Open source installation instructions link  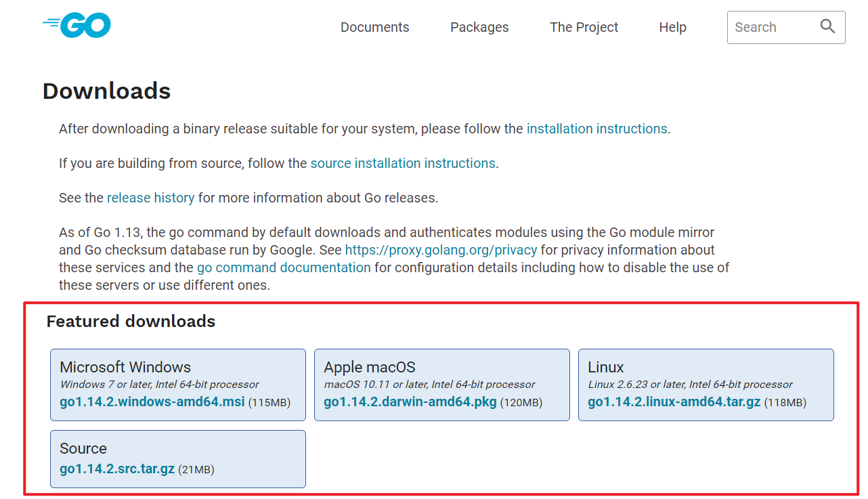(x=403, y=163)
